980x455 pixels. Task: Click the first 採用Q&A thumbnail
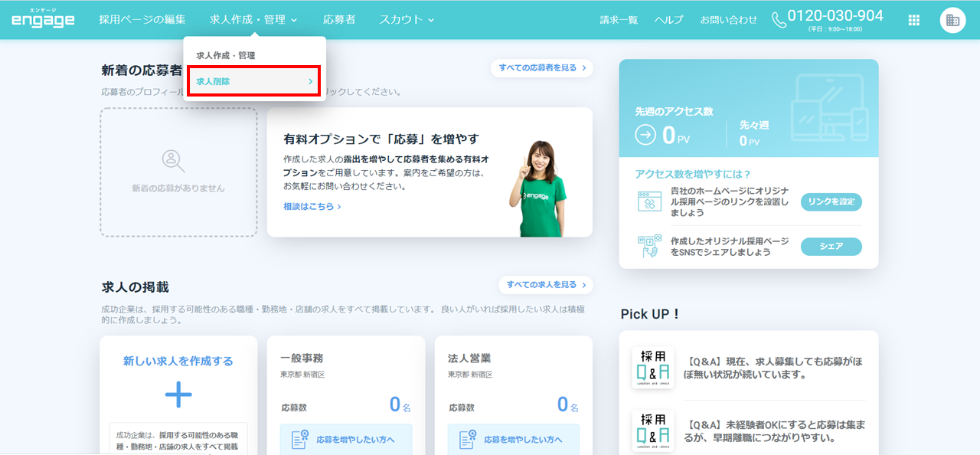(x=652, y=368)
